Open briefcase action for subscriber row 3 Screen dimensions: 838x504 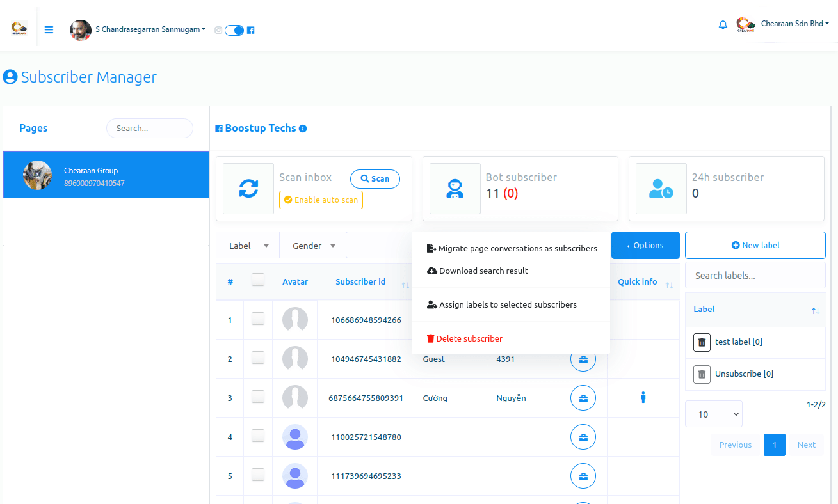tap(583, 398)
